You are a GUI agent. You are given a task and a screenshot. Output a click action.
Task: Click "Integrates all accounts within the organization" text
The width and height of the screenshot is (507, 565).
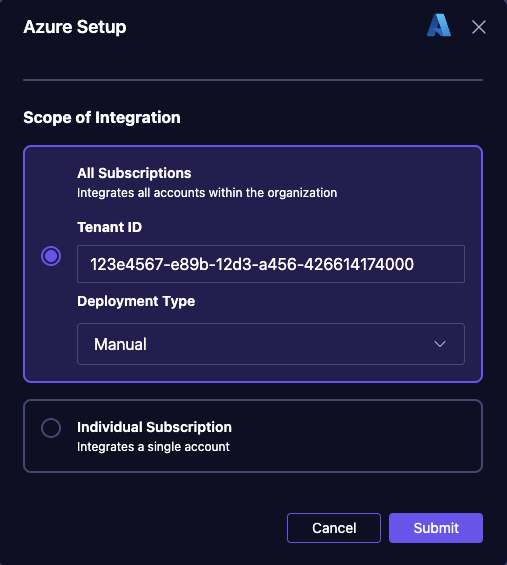[x=207, y=193]
